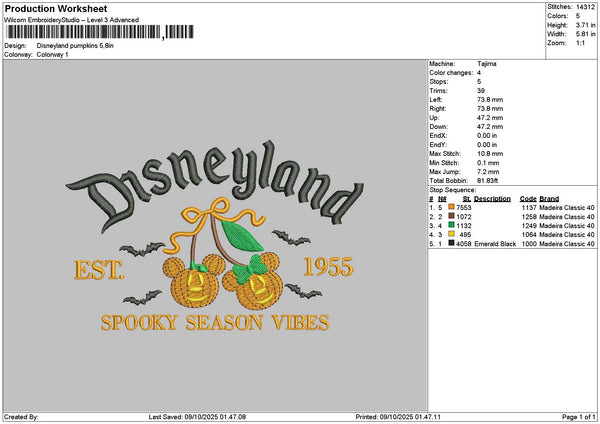
Task: Click the embroidered '1955' lettering
Action: [x=328, y=267]
